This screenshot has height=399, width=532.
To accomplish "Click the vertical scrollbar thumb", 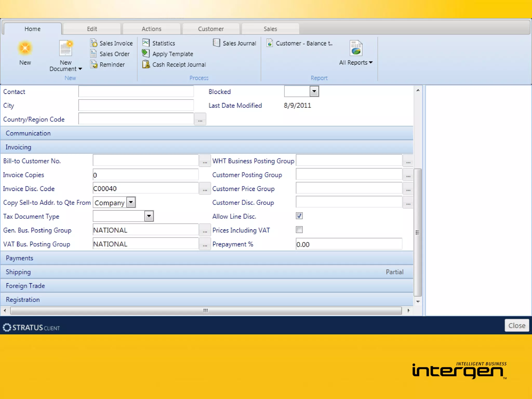I will coord(418,232).
